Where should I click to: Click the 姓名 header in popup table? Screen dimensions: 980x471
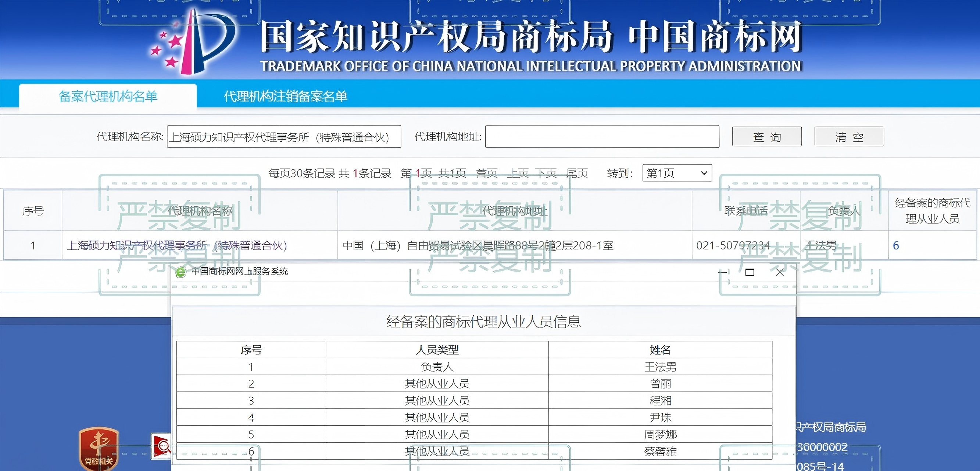pos(660,350)
